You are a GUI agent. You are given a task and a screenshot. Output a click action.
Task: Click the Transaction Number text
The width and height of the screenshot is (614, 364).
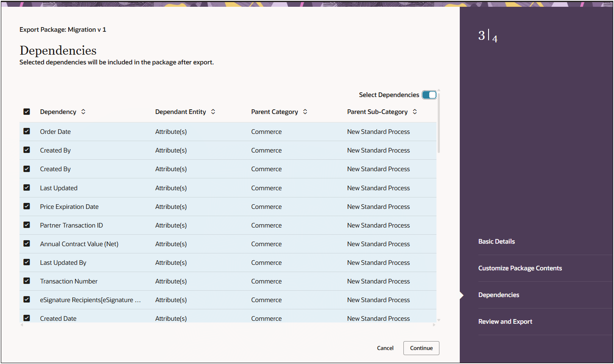point(69,281)
